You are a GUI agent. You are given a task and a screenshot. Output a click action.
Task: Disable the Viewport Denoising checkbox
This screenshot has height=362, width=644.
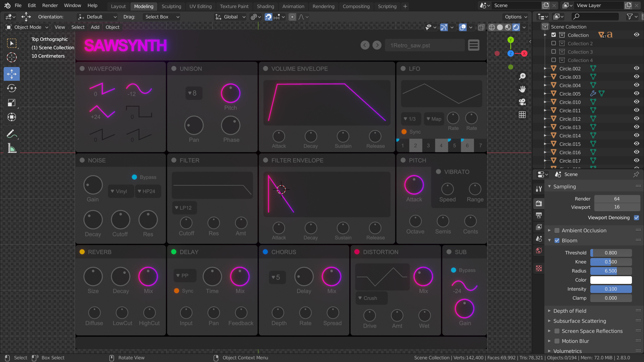pyautogui.click(x=636, y=218)
